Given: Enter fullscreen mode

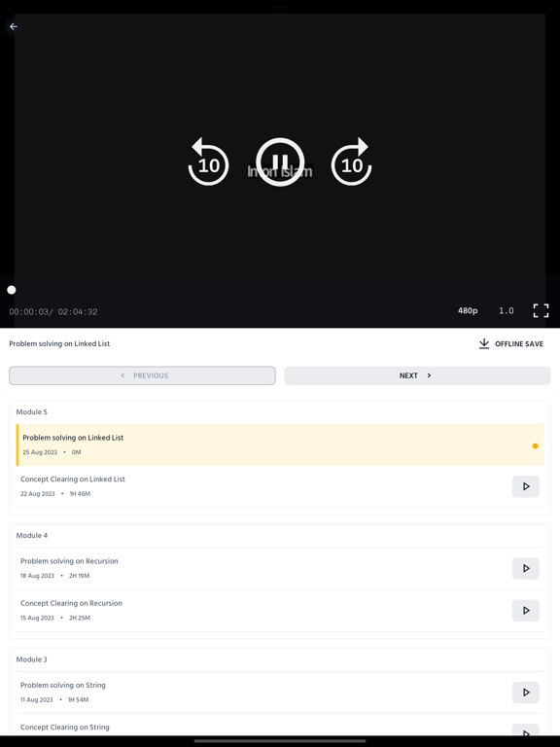Looking at the screenshot, I should pyautogui.click(x=541, y=310).
